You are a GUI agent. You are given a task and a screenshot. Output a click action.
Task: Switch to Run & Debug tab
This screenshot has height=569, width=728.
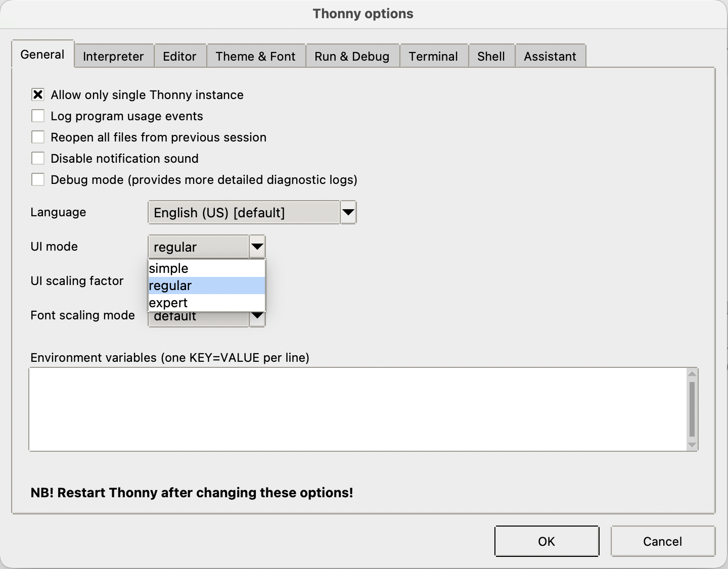pyautogui.click(x=352, y=56)
